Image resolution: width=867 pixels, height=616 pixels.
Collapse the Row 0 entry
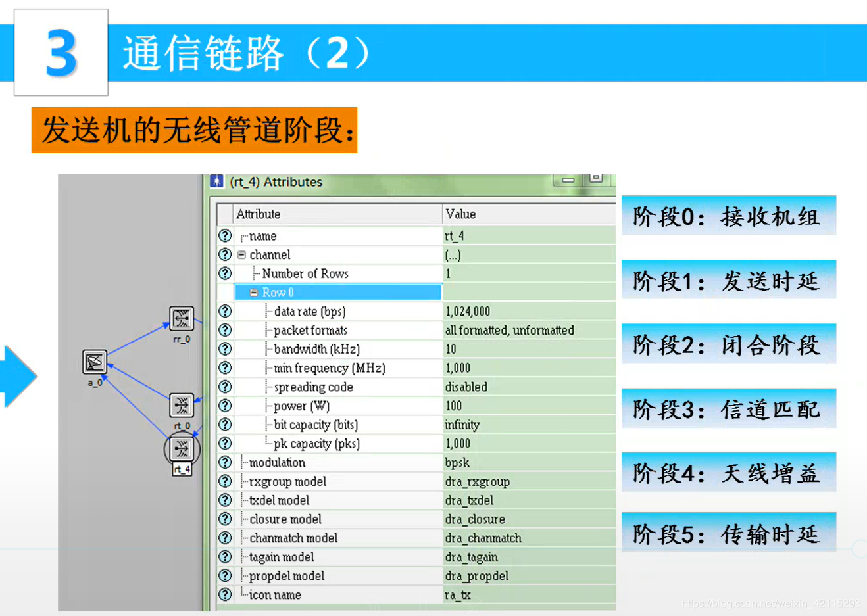[x=254, y=293]
